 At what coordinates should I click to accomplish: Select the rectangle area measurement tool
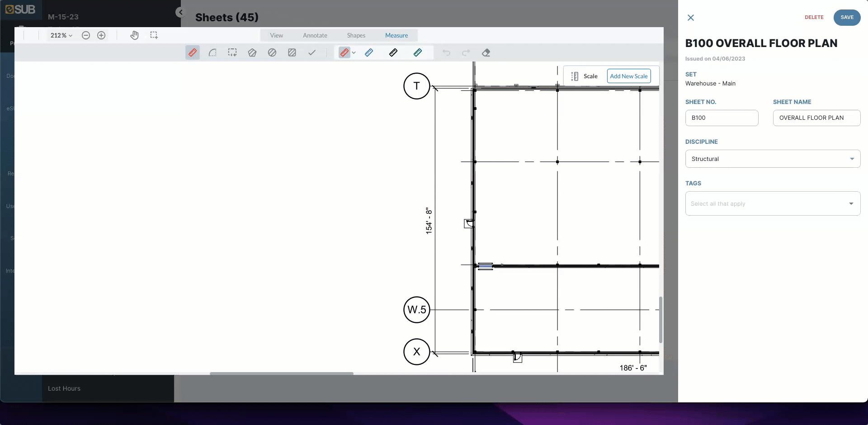[292, 53]
